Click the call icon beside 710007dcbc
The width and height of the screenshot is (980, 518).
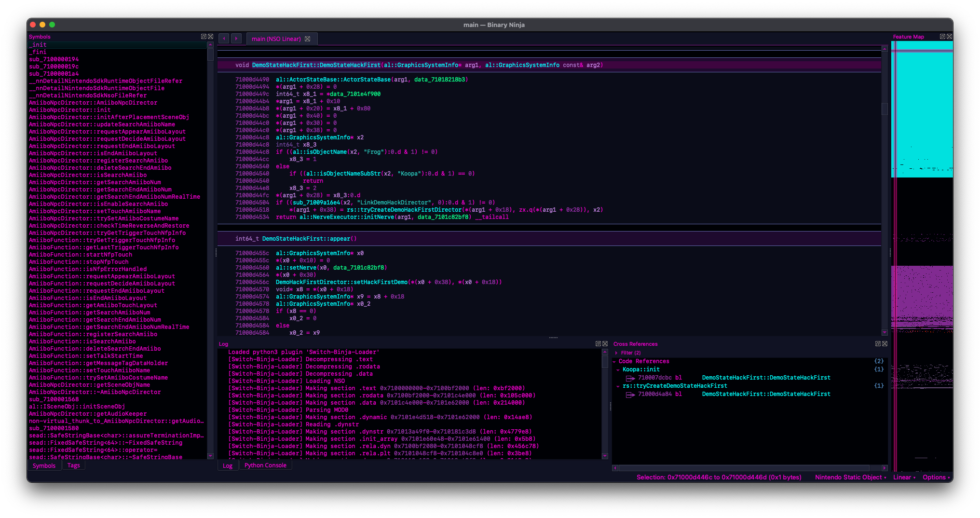pyautogui.click(x=630, y=378)
